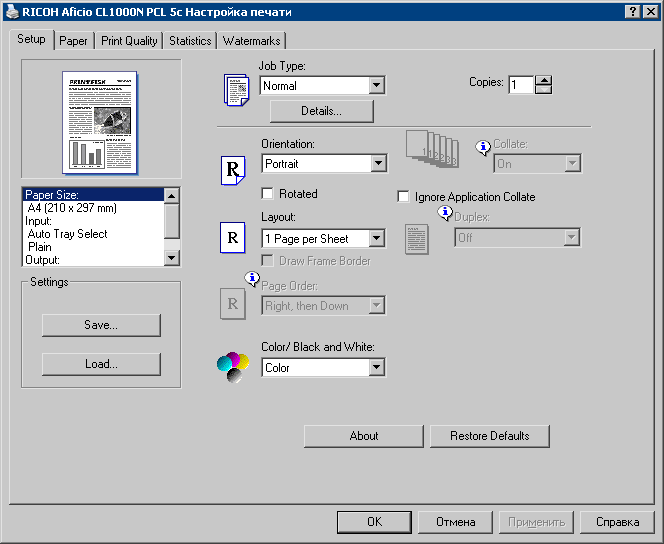The width and height of the screenshot is (664, 544).
Task: Click the info bubble next to Collate
Action: tap(483, 147)
